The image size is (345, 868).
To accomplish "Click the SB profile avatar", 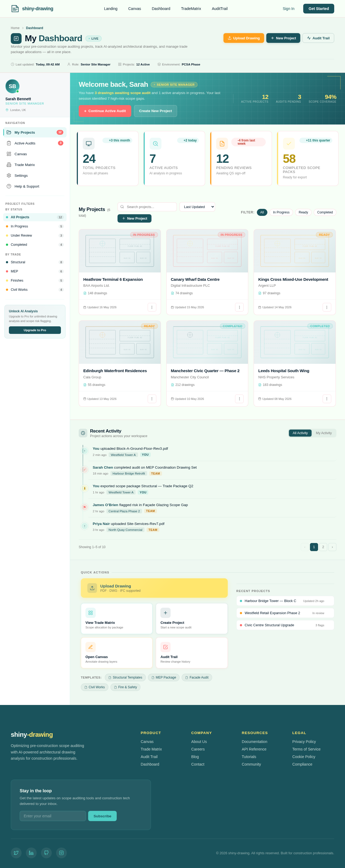I will pos(12,86).
